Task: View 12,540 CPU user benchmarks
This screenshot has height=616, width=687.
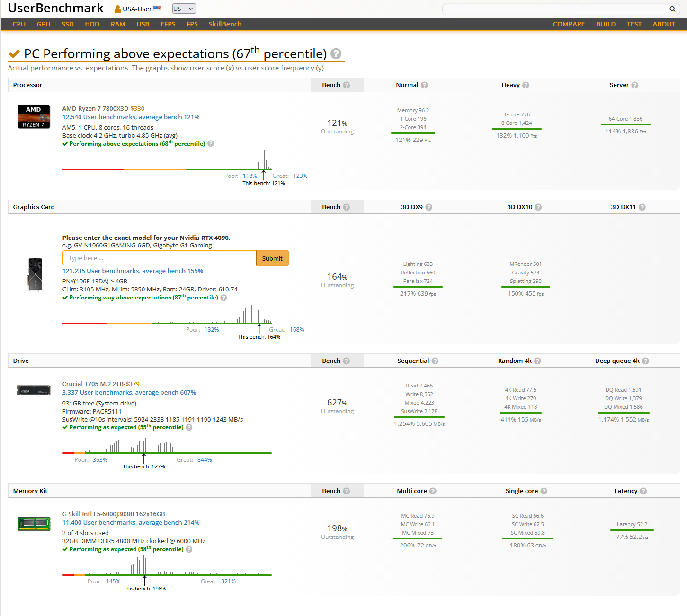Action: tap(131, 117)
